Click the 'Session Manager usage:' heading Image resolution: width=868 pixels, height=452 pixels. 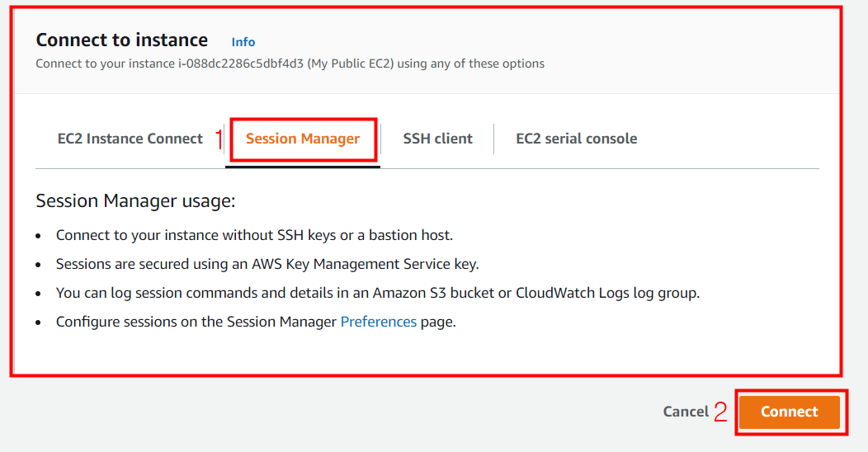coord(135,200)
